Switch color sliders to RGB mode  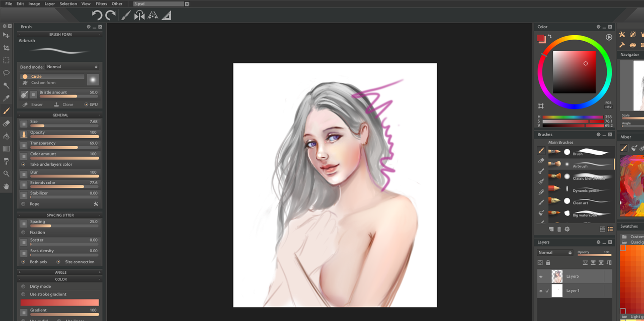tap(609, 102)
